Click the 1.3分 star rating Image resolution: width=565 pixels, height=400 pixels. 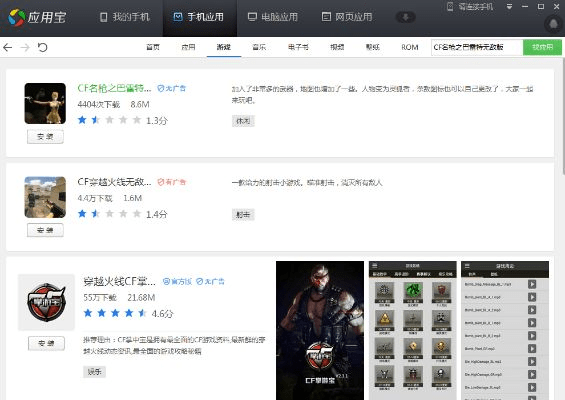(123, 120)
